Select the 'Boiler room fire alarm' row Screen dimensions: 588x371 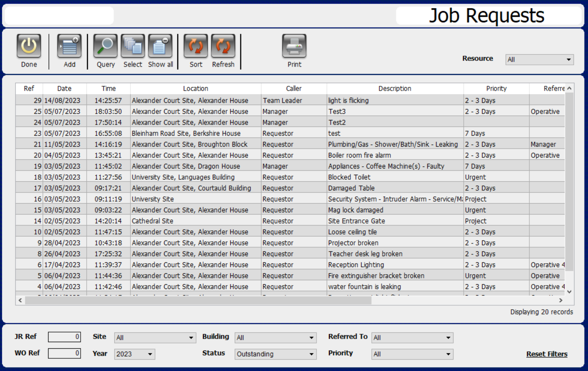click(x=290, y=155)
